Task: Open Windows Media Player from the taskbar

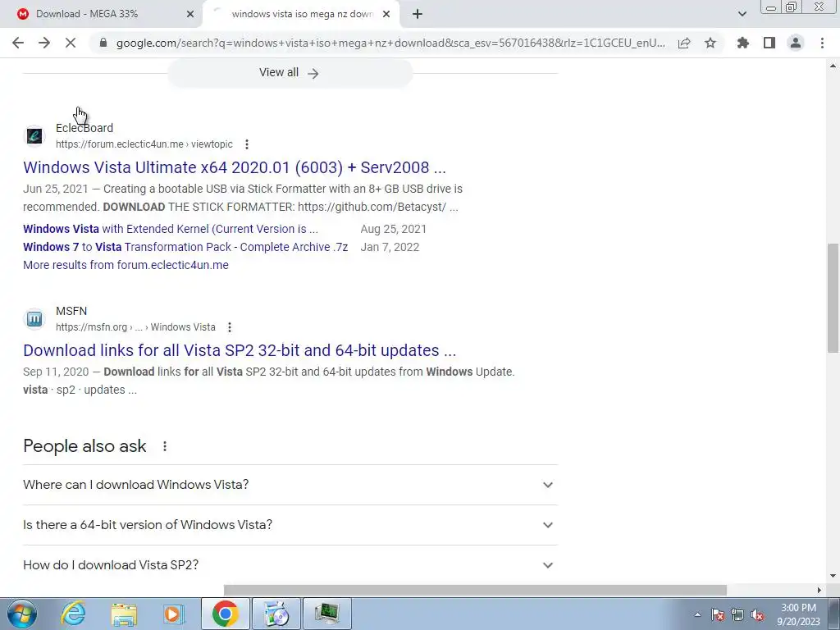Action: coord(173,614)
